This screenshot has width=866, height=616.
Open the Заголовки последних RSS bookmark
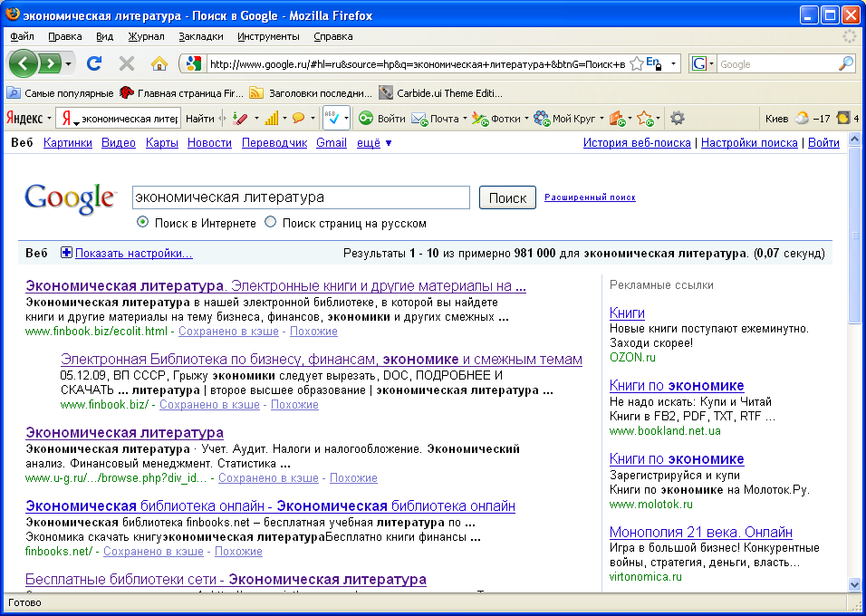coord(311,93)
